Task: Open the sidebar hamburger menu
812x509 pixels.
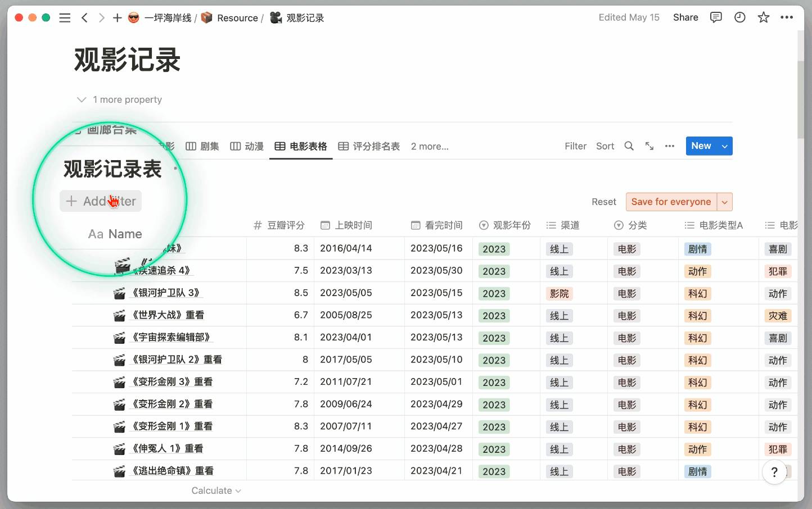Action: coord(65,18)
